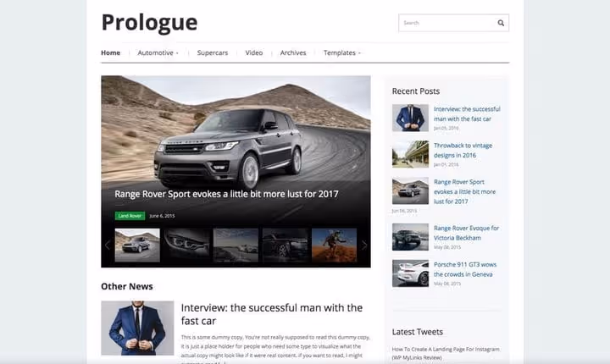Click the Other News blue suit article image
Viewport: 610px width, 364px height.
[137, 328]
